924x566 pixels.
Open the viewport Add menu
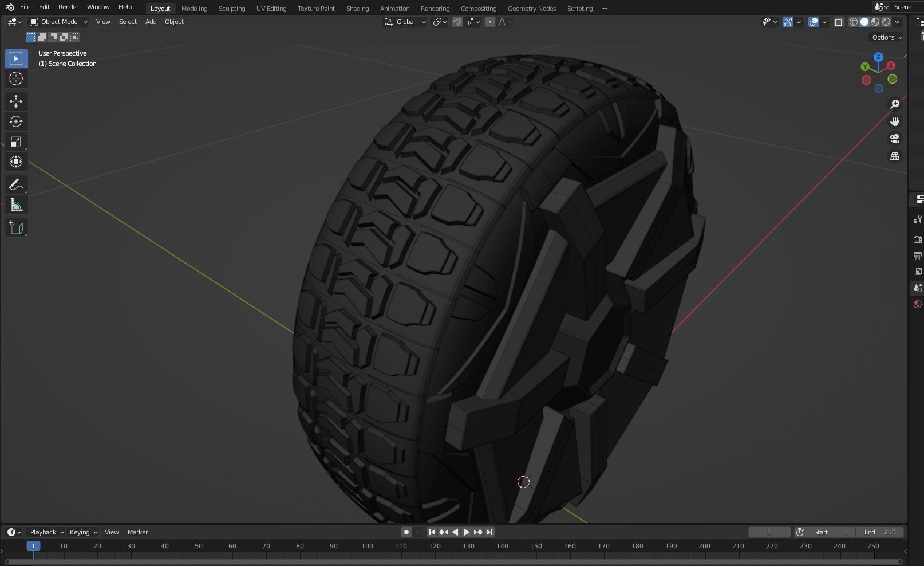pos(151,22)
